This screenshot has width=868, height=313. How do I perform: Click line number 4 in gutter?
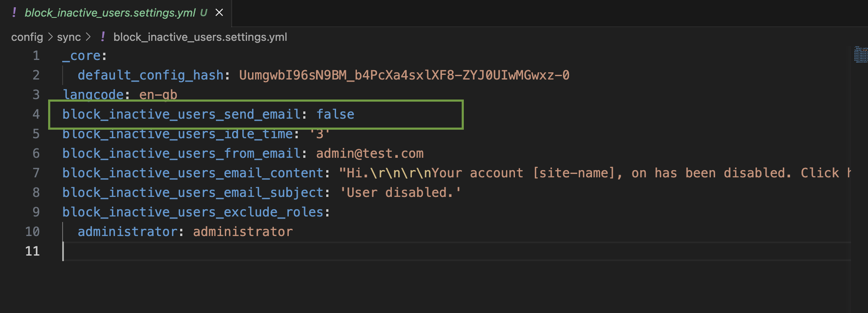[36, 114]
